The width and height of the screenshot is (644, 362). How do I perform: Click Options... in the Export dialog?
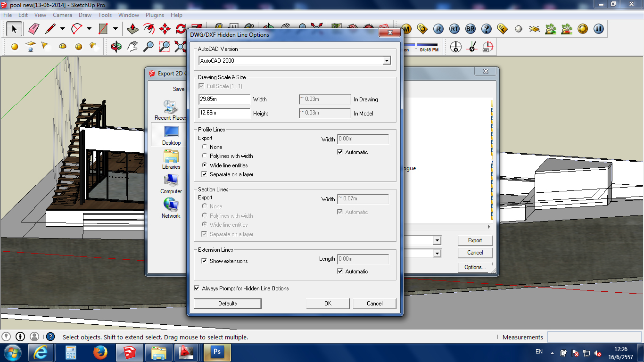pyautogui.click(x=475, y=267)
